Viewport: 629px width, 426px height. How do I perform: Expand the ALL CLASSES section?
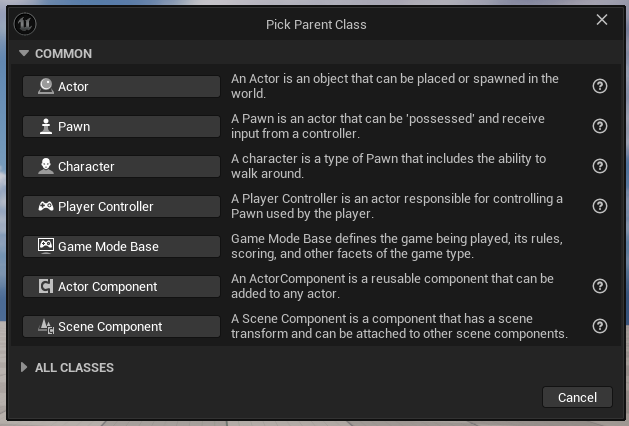[x=24, y=367]
